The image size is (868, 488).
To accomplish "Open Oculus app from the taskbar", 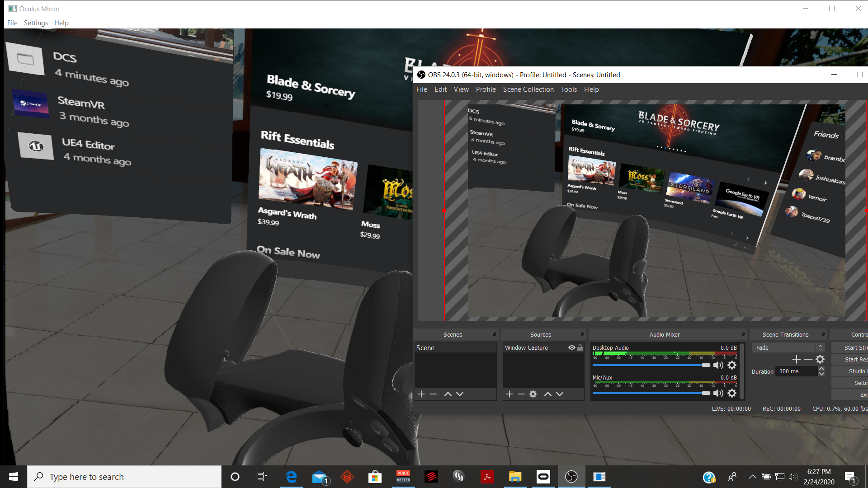I will [x=543, y=477].
